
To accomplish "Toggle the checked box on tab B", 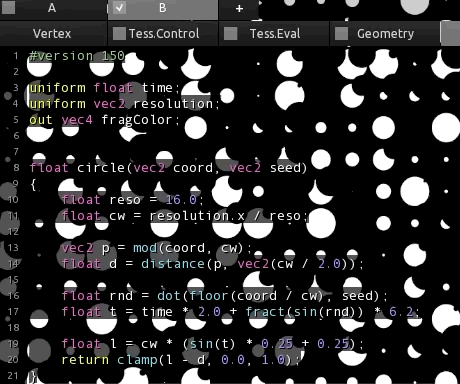I will point(119,8).
